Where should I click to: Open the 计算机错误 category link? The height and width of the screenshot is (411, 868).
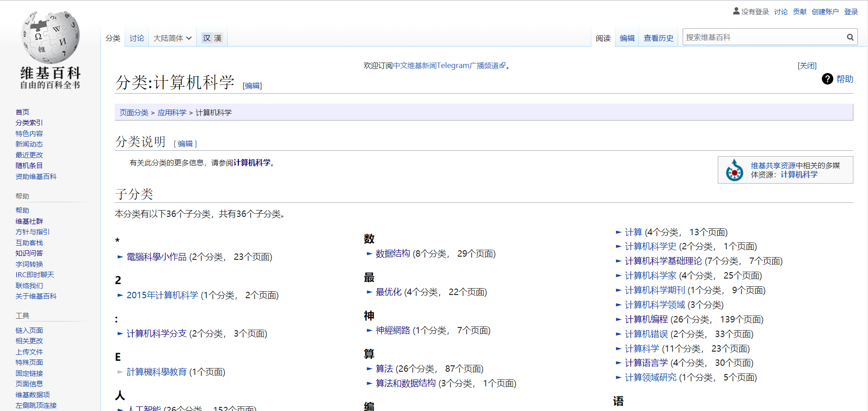pos(646,334)
